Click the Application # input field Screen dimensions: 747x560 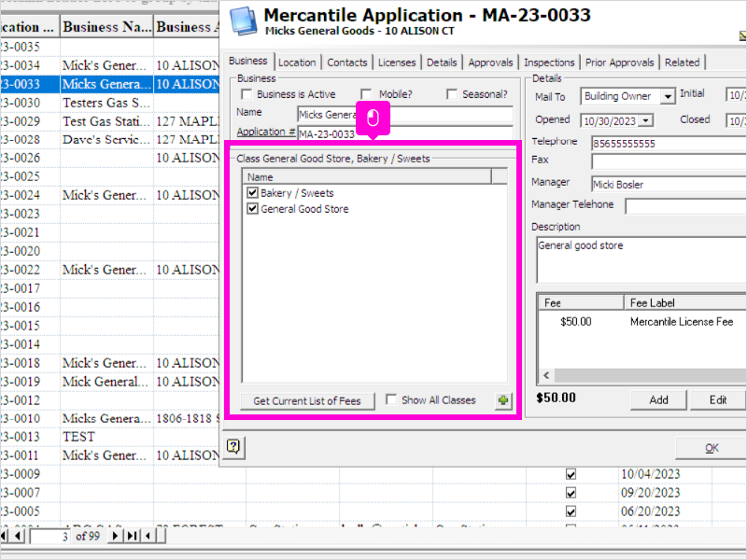click(405, 133)
